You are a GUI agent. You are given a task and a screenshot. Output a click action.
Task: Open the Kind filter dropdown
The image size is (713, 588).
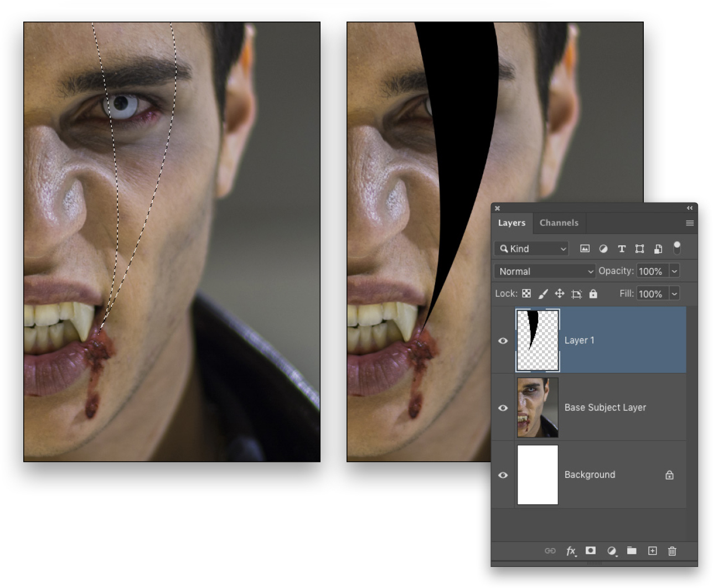coord(530,249)
